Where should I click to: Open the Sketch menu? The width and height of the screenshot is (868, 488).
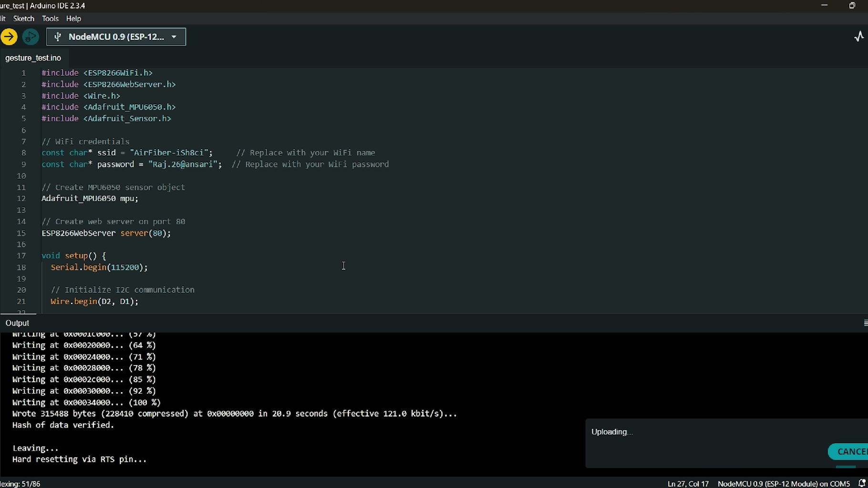point(24,19)
